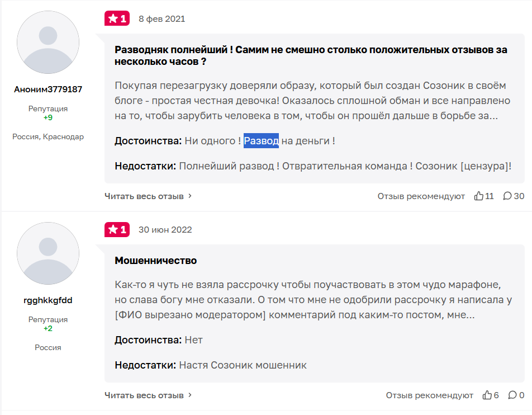Click comments bubble icon showing 30
The image size is (532, 415).
[x=507, y=196]
